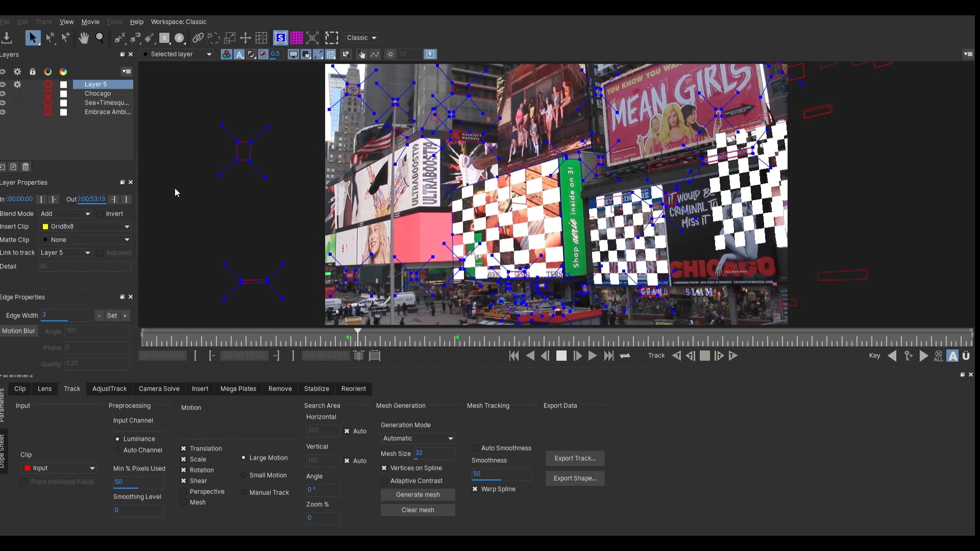The width and height of the screenshot is (980, 551).
Task: Open the Selected layer view dropdown
Action: (x=177, y=54)
